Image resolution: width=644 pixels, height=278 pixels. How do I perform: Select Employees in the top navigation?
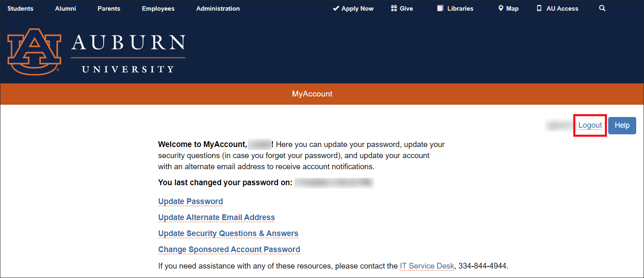[x=158, y=8]
